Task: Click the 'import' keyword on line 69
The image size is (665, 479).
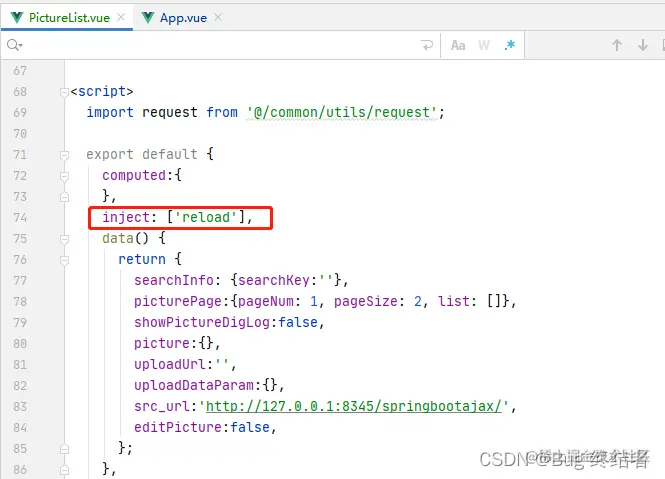Action: pos(110,112)
